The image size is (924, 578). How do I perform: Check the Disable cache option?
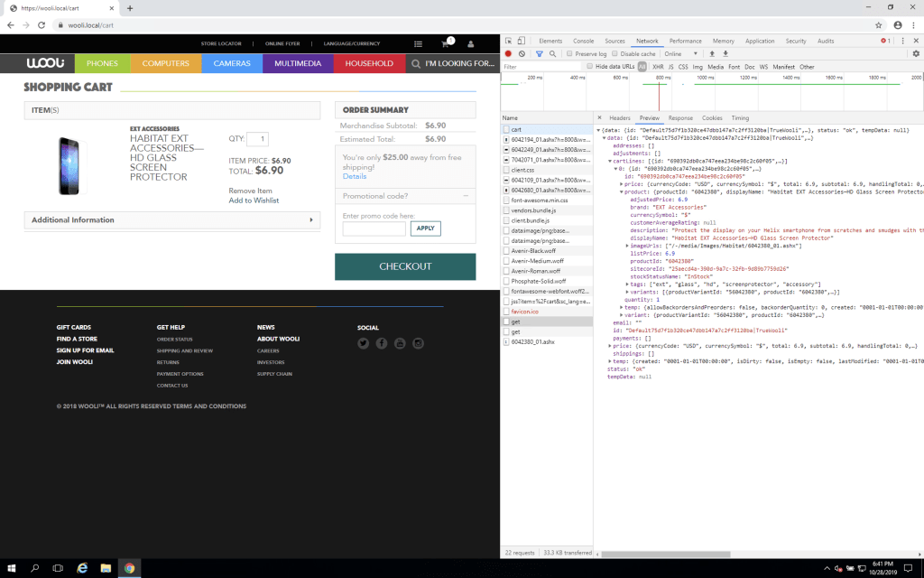[614, 54]
